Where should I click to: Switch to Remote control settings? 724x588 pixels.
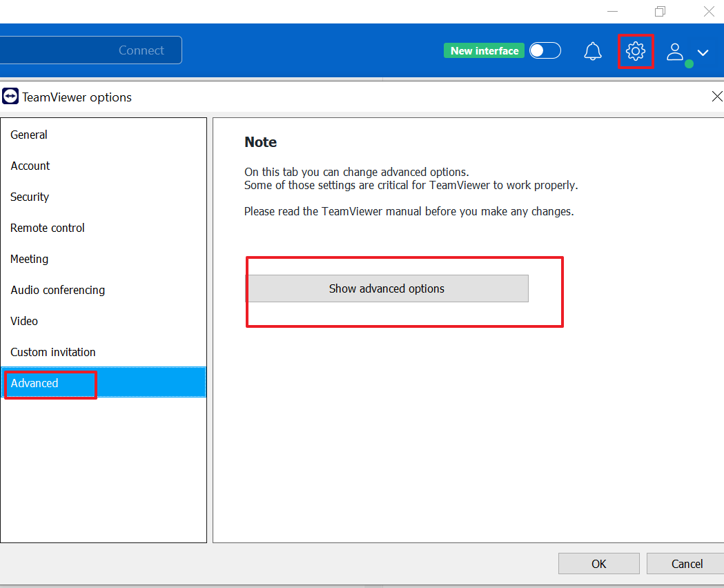[x=104, y=228]
